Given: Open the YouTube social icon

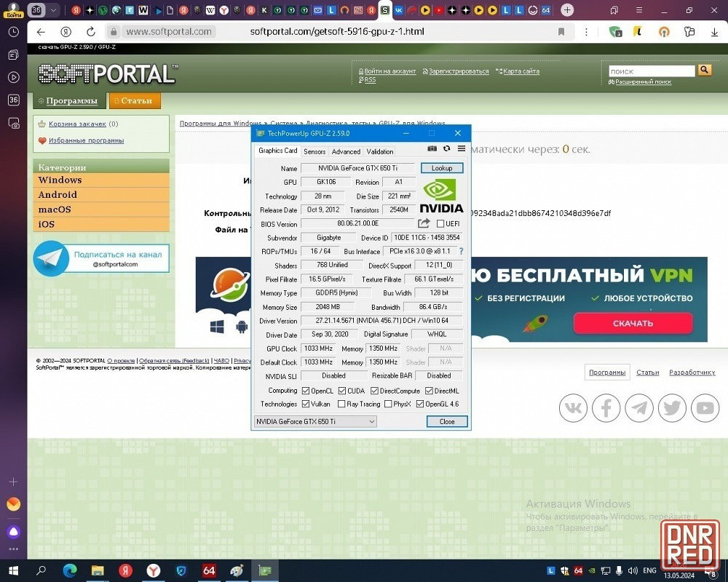Looking at the screenshot, I should pyautogui.click(x=705, y=408).
